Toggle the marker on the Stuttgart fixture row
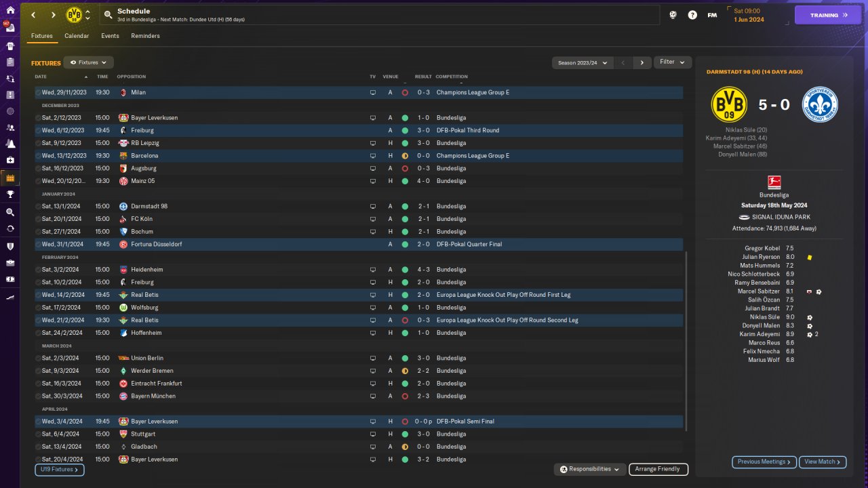This screenshot has width=868, height=488. (38, 434)
